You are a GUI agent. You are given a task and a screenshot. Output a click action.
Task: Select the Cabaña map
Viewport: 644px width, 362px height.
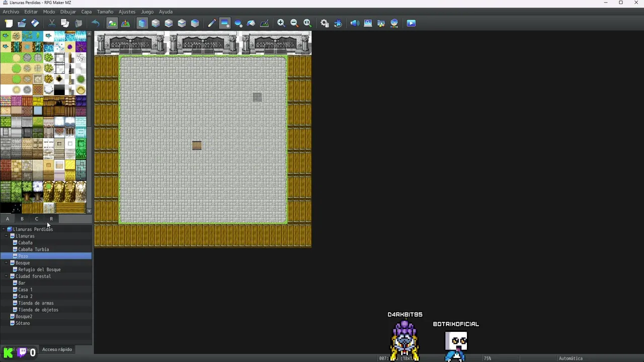pos(25,243)
